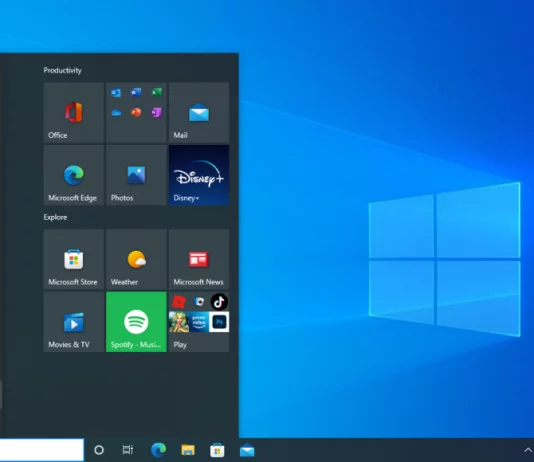Viewport: 534px width, 462px height.
Task: Open Microsoft Store from the taskbar
Action: pyautogui.click(x=217, y=450)
